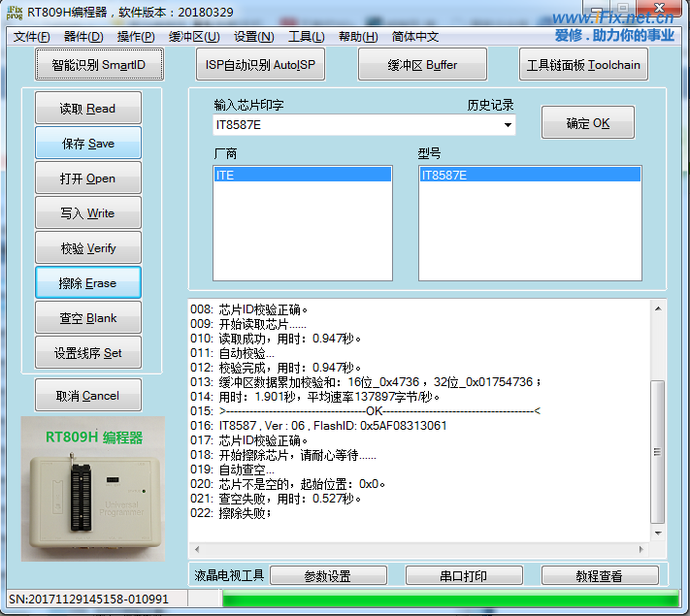The width and height of the screenshot is (690, 616).
Task: Click log line 020: 芯片不是空的
Action: point(288,484)
